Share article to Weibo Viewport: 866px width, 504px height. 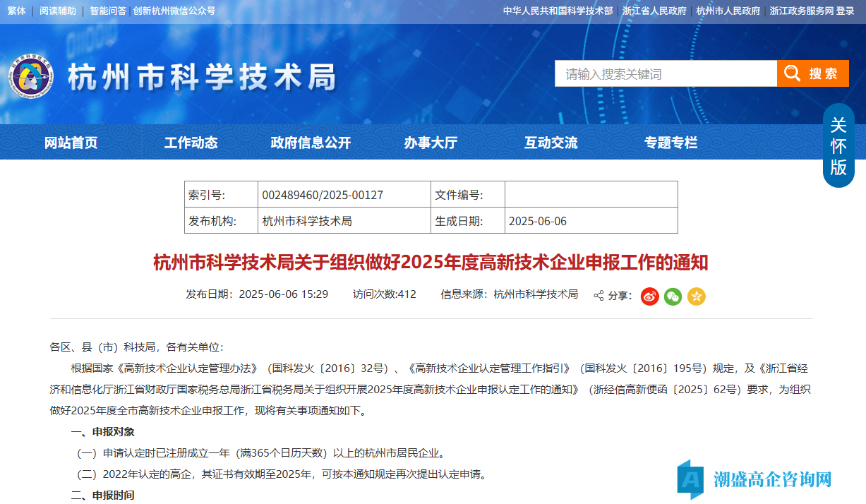(649, 296)
